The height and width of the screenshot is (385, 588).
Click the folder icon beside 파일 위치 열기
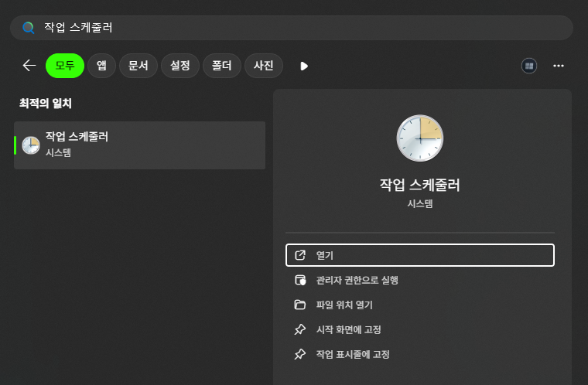coord(300,305)
